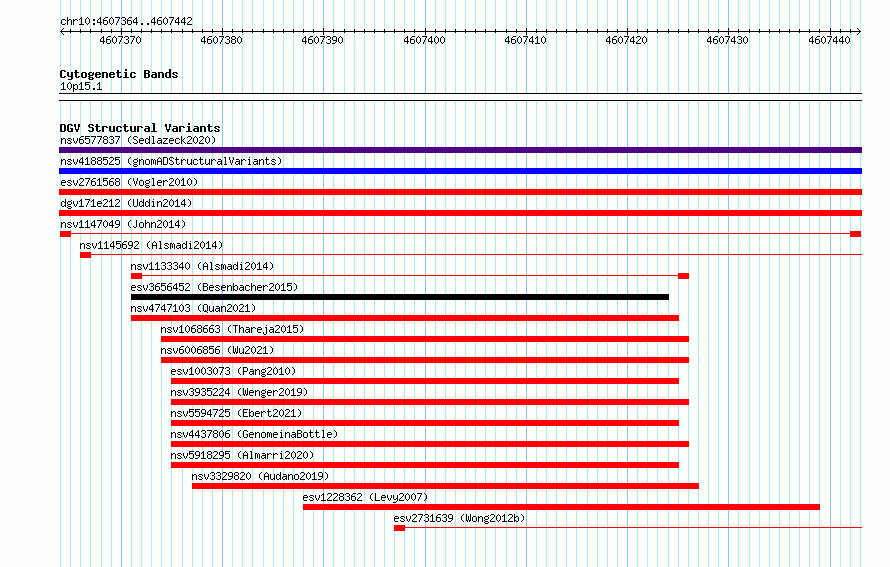Select esv1228362 (Levy2007) label
Viewport: 890px width, 567px height.
pos(365,497)
